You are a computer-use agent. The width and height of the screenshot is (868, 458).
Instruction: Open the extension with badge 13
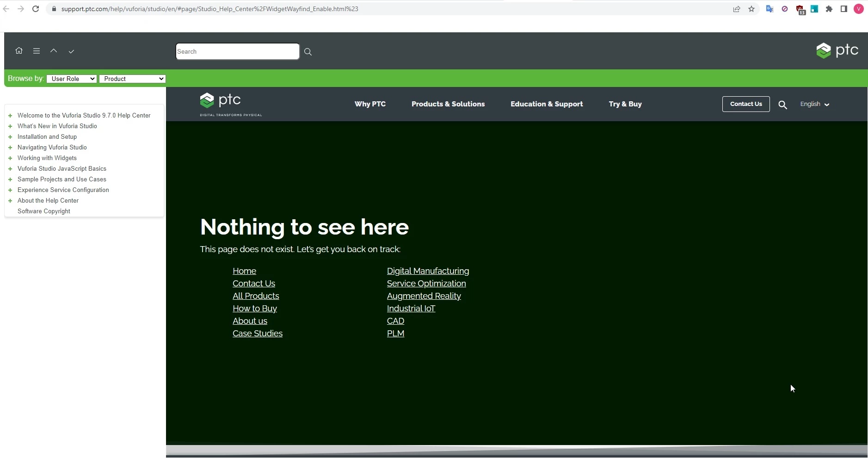point(800,9)
